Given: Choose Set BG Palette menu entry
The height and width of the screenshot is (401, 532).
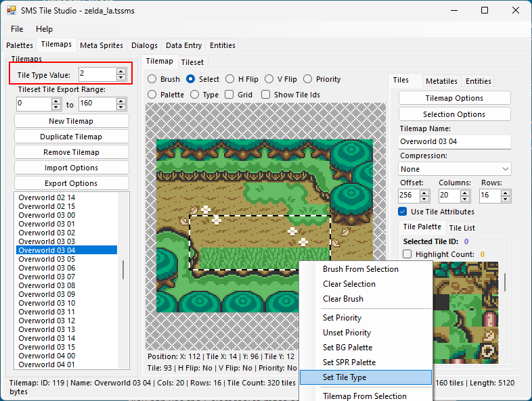Looking at the screenshot, I should [x=365, y=348].
